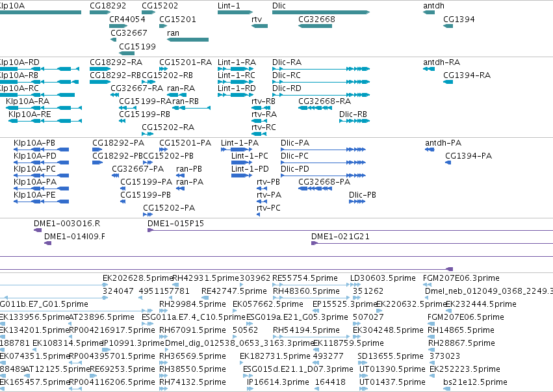Click transcript CG32668-RA
This screenshot has height=392, width=553.
point(315,108)
